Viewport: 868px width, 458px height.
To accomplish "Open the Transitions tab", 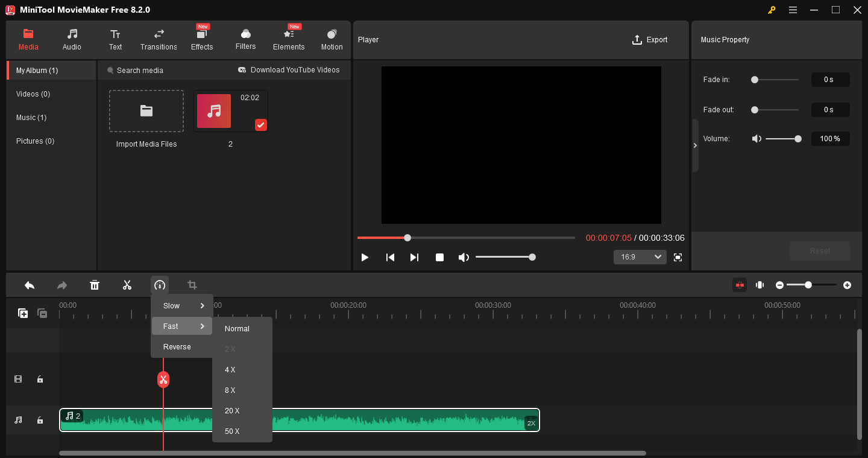I will click(159, 40).
